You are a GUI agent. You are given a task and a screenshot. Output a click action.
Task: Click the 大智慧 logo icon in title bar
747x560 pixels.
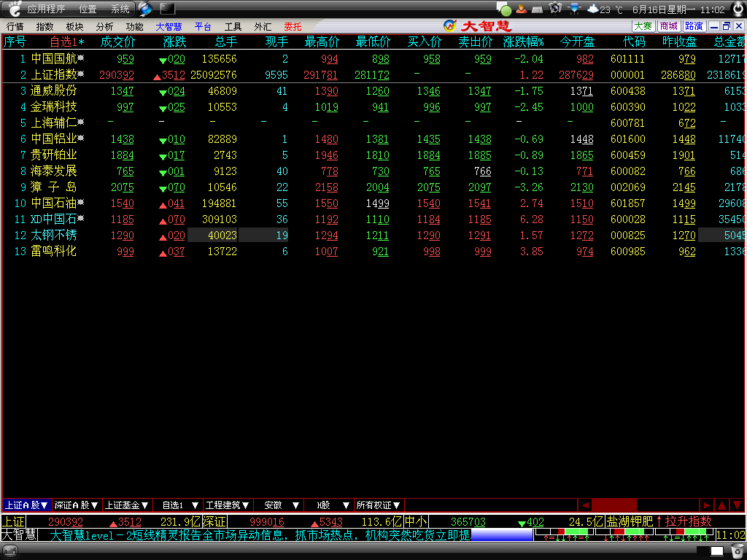pos(449,26)
